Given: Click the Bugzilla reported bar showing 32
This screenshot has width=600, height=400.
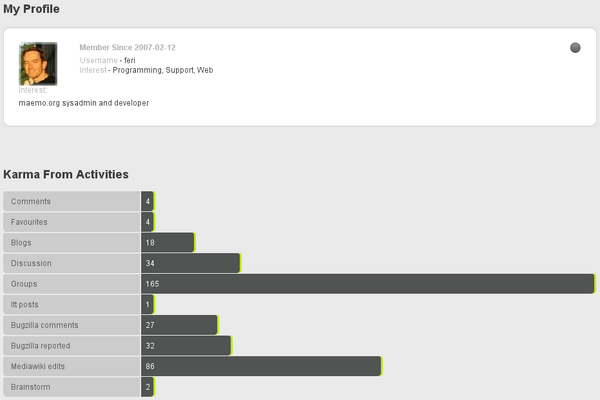Looking at the screenshot, I should [186, 346].
